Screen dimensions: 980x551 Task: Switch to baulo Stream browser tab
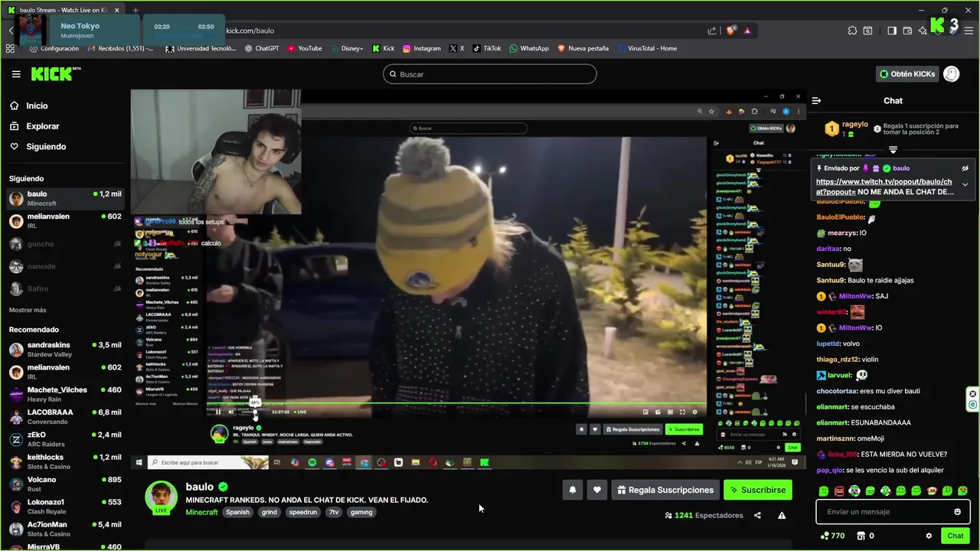63,10
